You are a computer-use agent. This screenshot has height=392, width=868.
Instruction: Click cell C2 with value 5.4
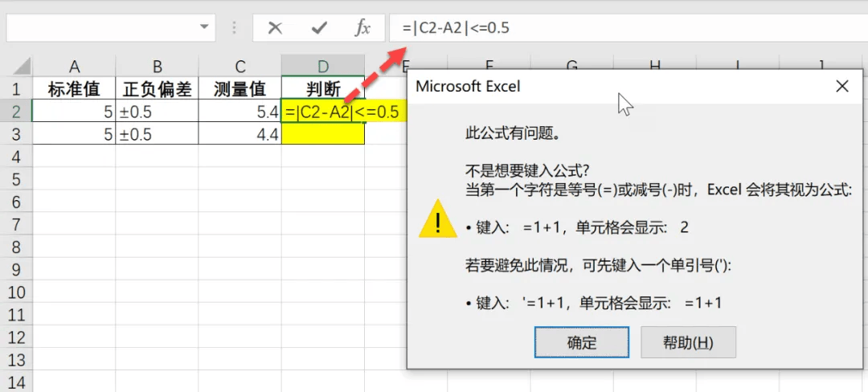tap(240, 111)
